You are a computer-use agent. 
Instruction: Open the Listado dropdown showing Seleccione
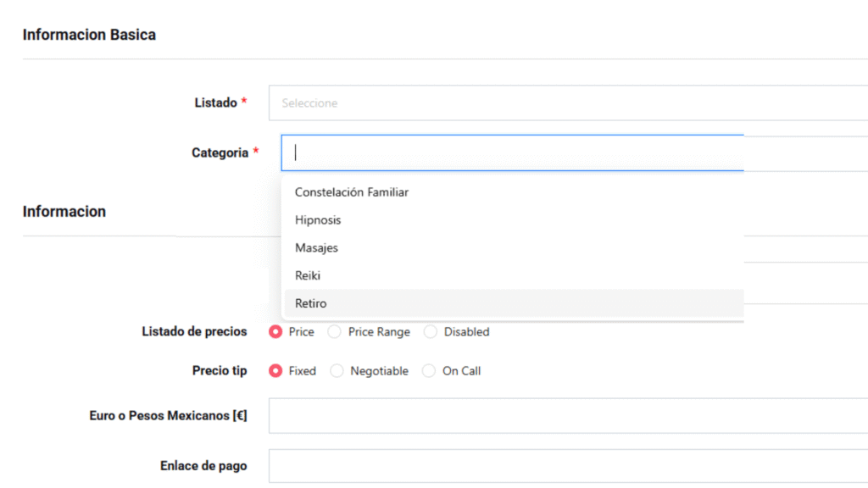568,103
